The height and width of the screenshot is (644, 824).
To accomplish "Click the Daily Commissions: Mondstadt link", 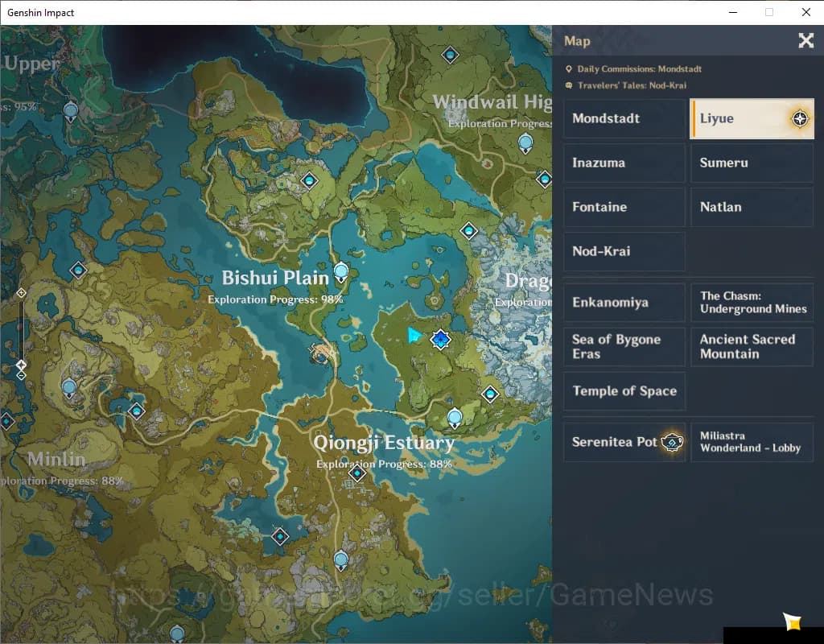I will coord(639,69).
